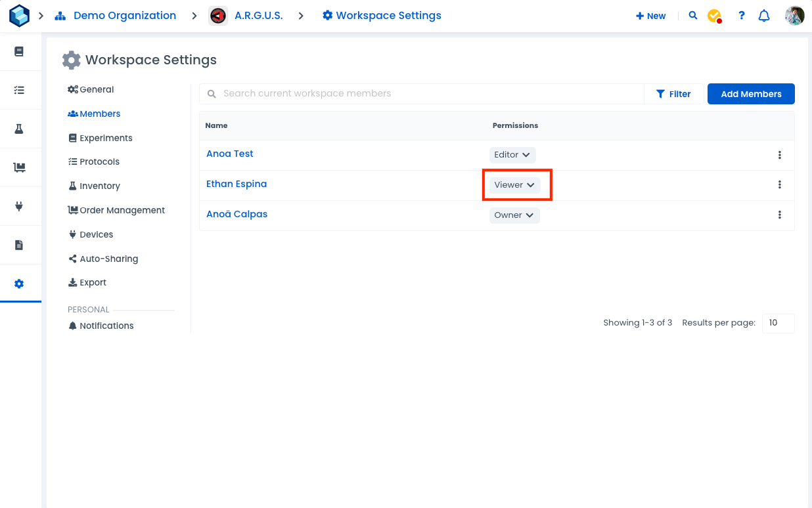This screenshot has height=508, width=812.
Task: Click the checklist icon in left sidebar
Action: tap(19, 90)
